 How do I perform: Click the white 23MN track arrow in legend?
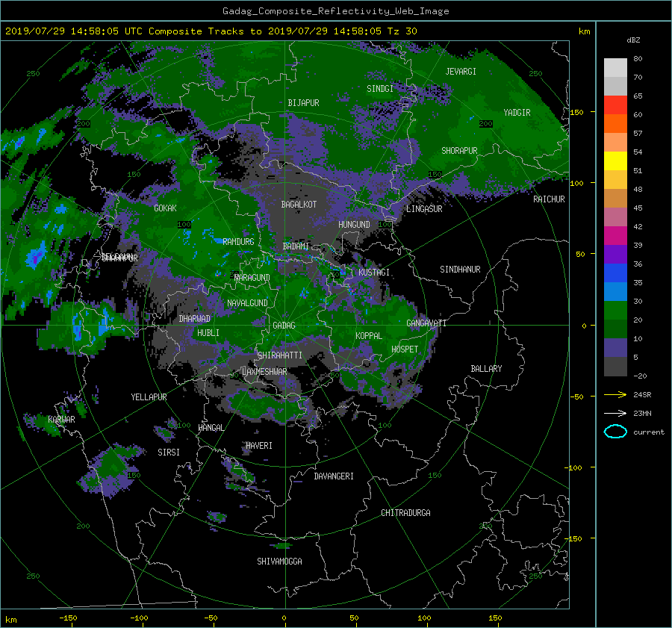[x=615, y=413]
